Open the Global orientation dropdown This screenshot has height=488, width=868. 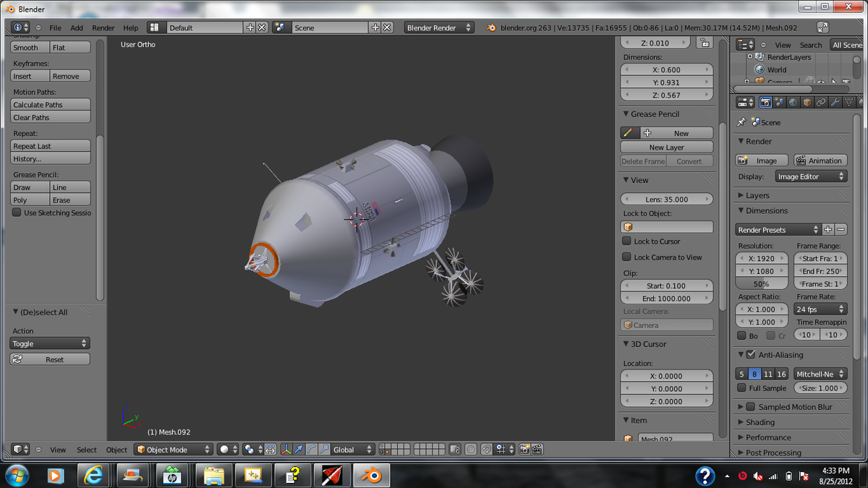click(353, 449)
